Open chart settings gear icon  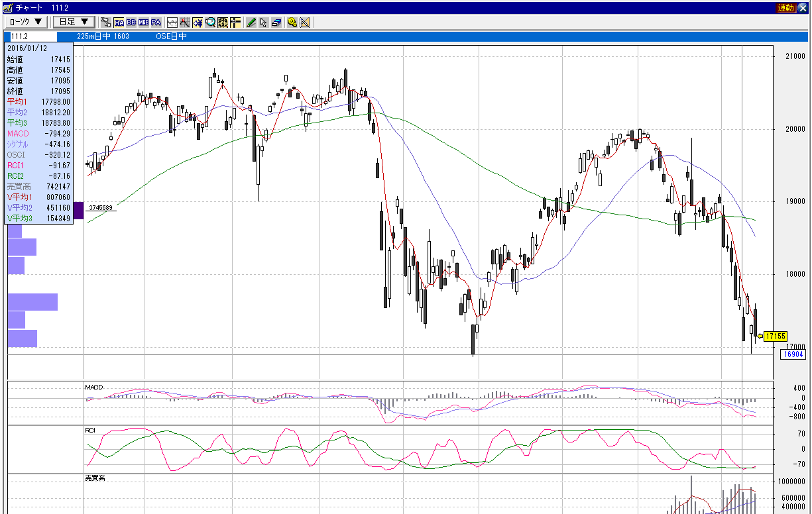pyautogui.click(x=292, y=22)
